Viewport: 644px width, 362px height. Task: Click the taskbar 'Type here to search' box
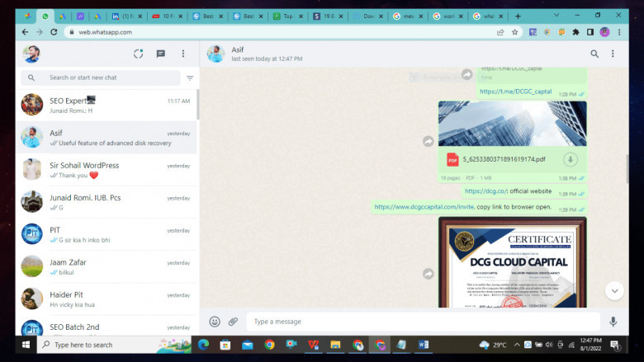coord(114,345)
